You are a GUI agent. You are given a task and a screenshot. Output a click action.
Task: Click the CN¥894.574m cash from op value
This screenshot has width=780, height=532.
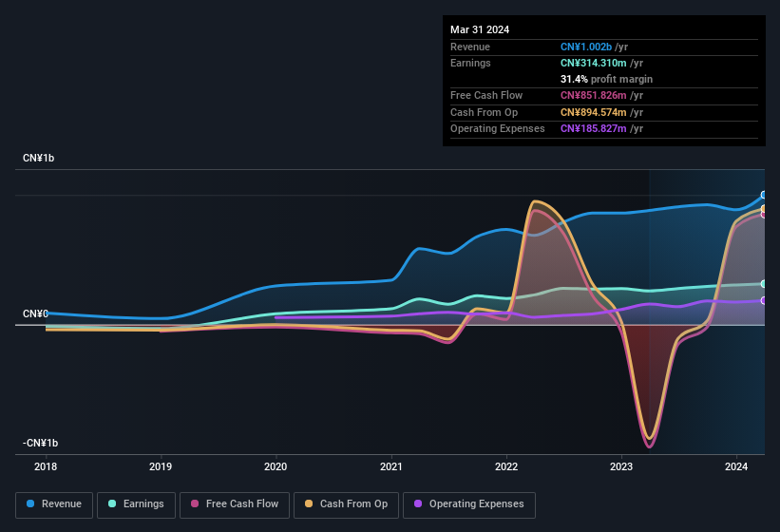tap(594, 112)
